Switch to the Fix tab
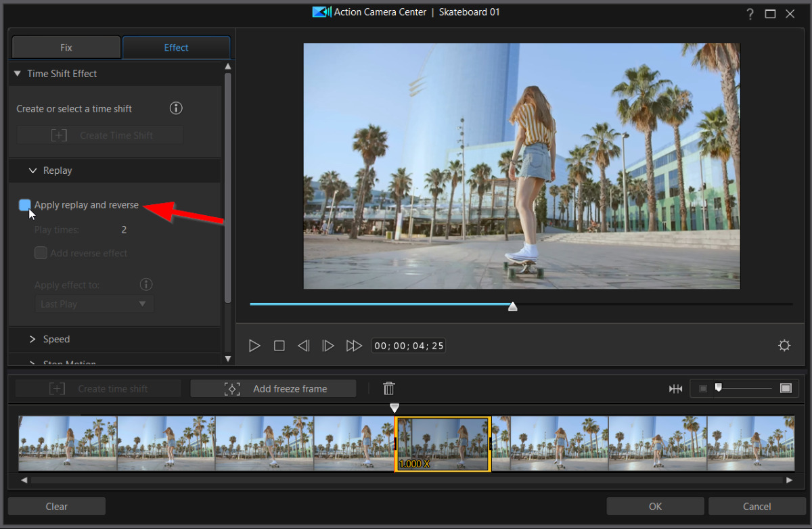 point(66,47)
